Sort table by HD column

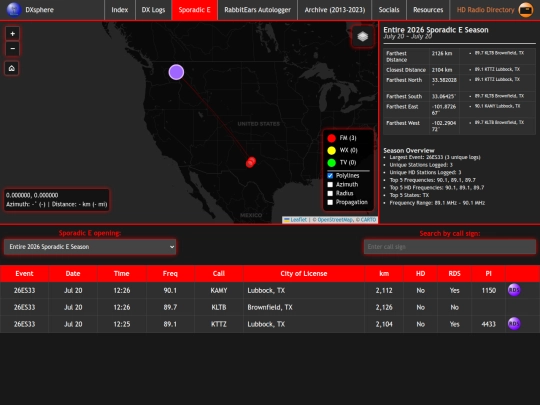point(420,273)
